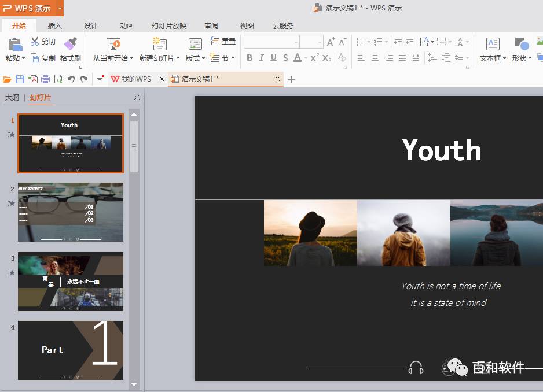543x392 pixels.
Task: Open the 动画 ribbon tab
Action: [127, 25]
